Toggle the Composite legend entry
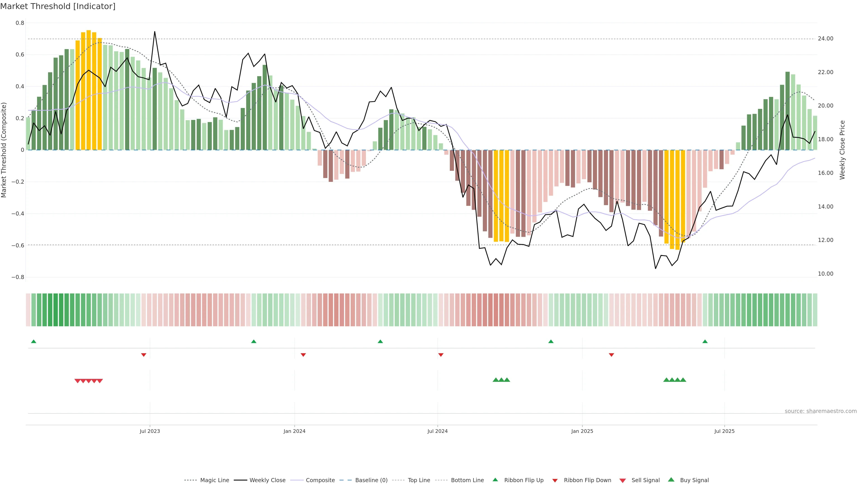Image resolution: width=868 pixels, height=488 pixels. (x=320, y=480)
